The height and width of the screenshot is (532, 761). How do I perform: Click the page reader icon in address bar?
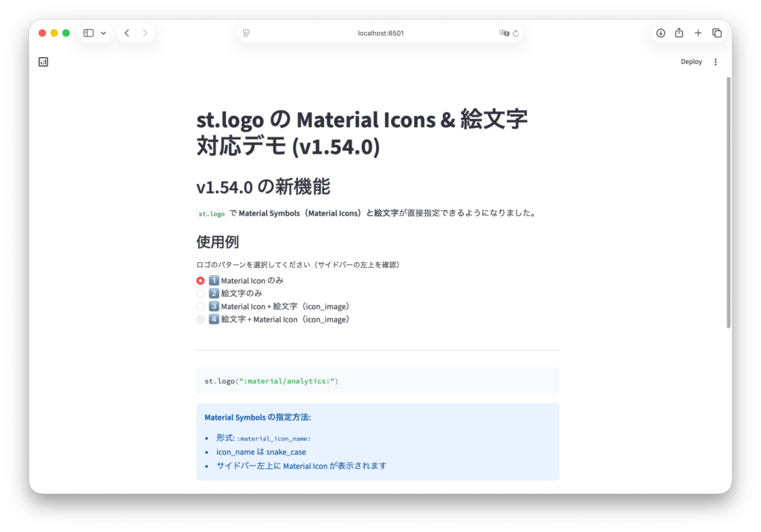(246, 33)
